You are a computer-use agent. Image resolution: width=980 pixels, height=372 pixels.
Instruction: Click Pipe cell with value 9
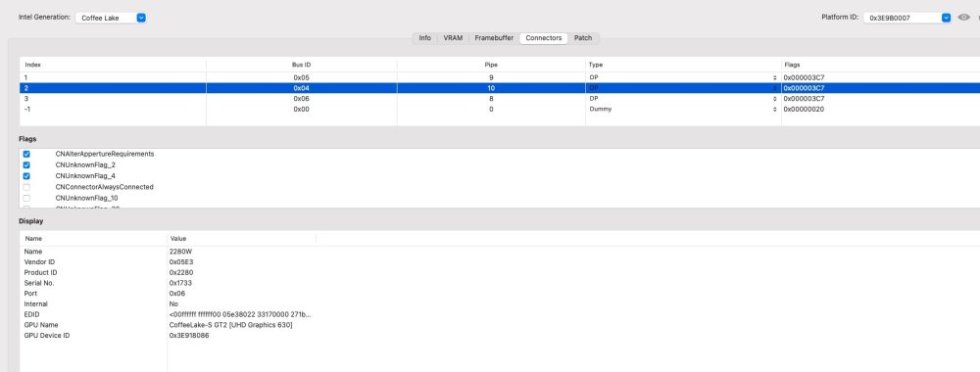coord(491,77)
